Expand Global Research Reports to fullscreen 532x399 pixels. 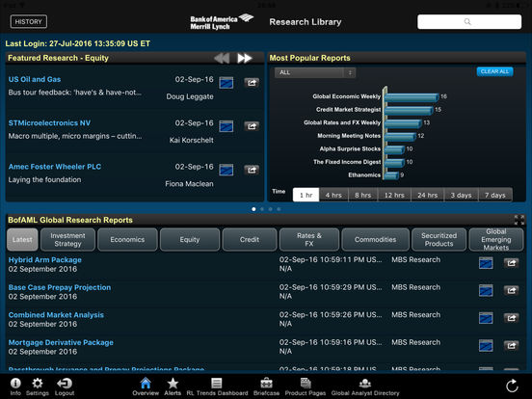[x=519, y=220]
